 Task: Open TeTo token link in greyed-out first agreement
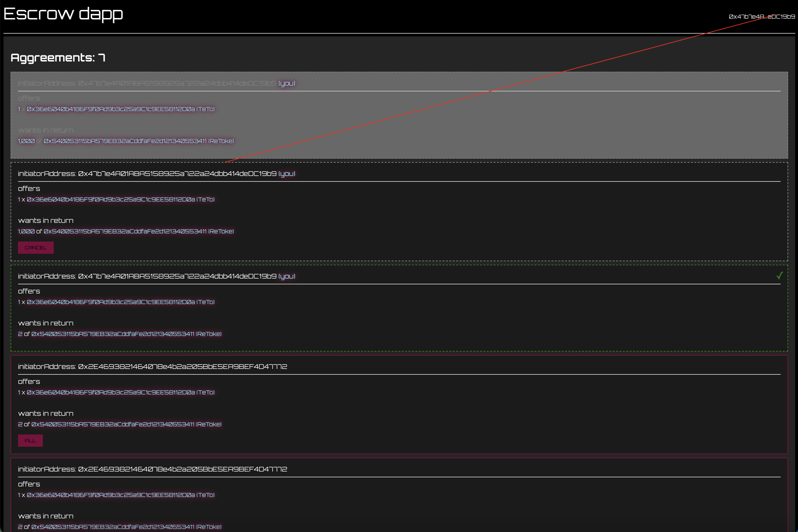[120, 109]
